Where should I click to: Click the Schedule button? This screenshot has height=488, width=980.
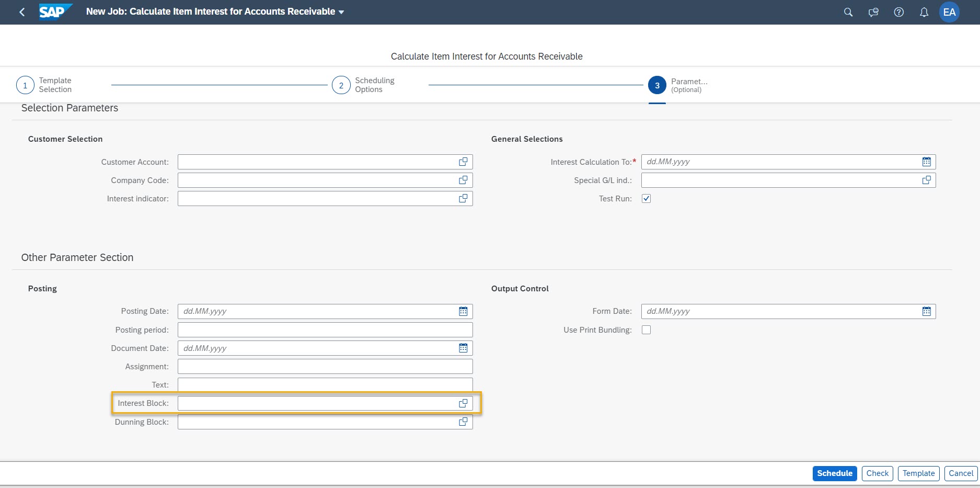click(x=835, y=473)
